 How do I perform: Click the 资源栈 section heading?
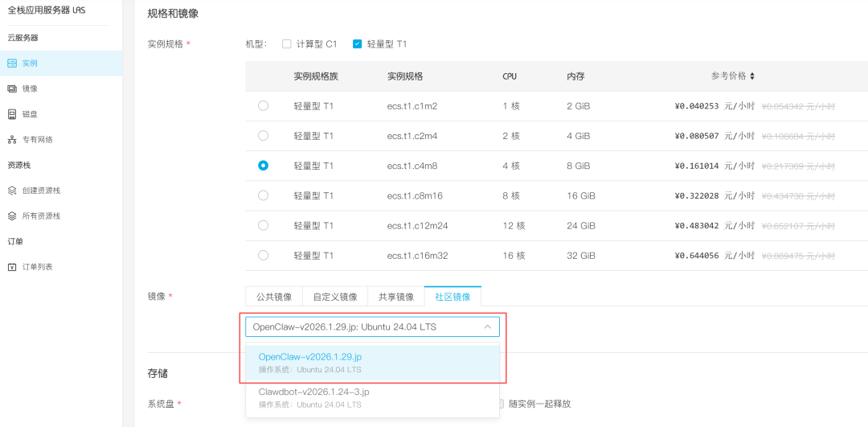point(18,165)
